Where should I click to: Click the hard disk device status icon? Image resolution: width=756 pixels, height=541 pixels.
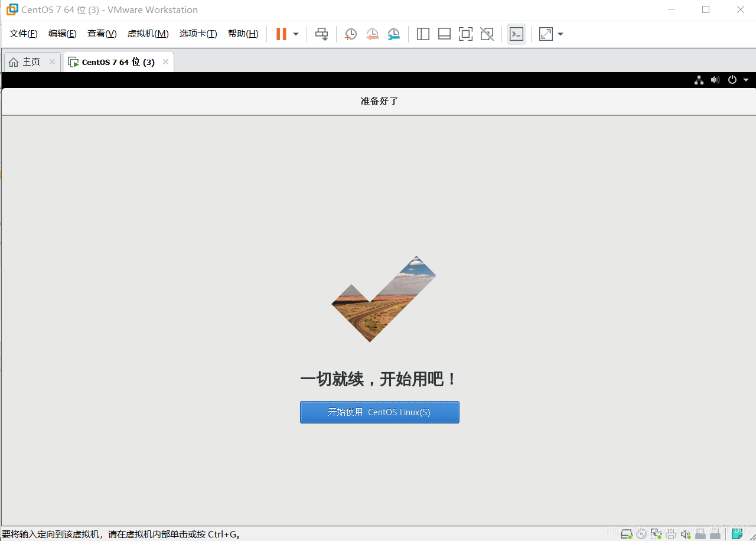pos(626,534)
